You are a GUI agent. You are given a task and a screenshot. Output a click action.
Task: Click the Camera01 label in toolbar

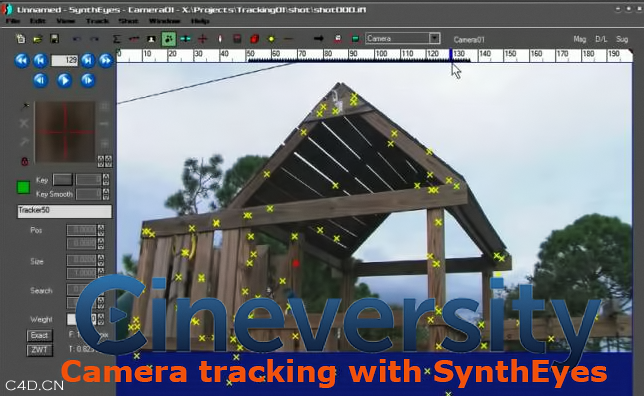(x=469, y=39)
